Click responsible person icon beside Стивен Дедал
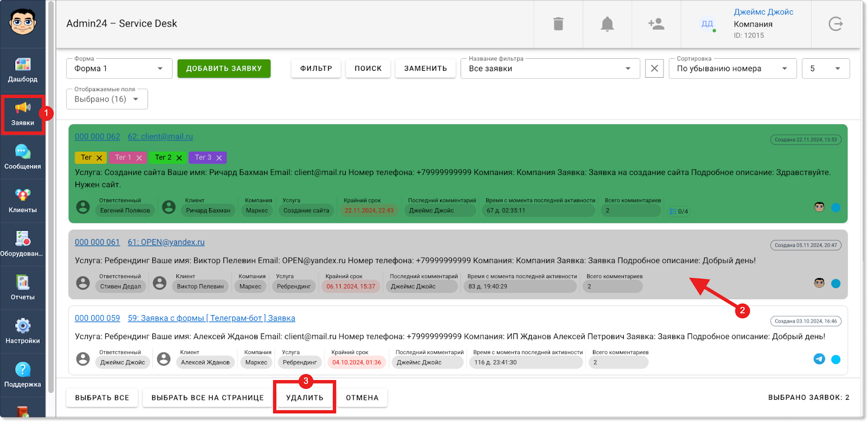This screenshot has width=868, height=422. 83,283
